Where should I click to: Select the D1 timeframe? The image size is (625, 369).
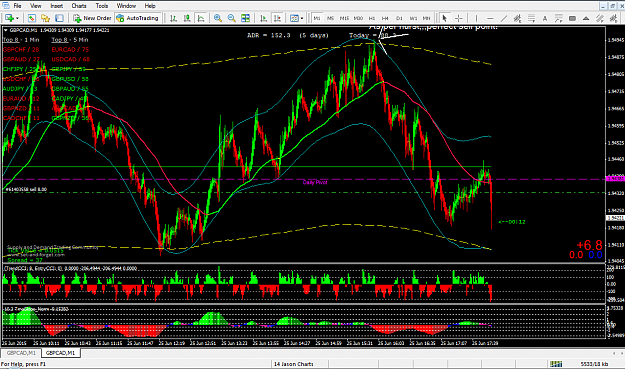point(399,18)
